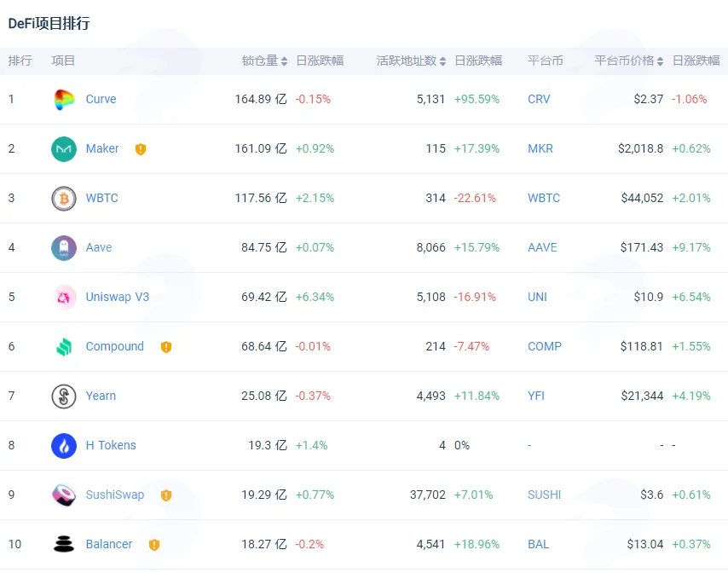Open the H Tokens project link
Viewport: 728px width, 573px height.
pyautogui.click(x=111, y=445)
